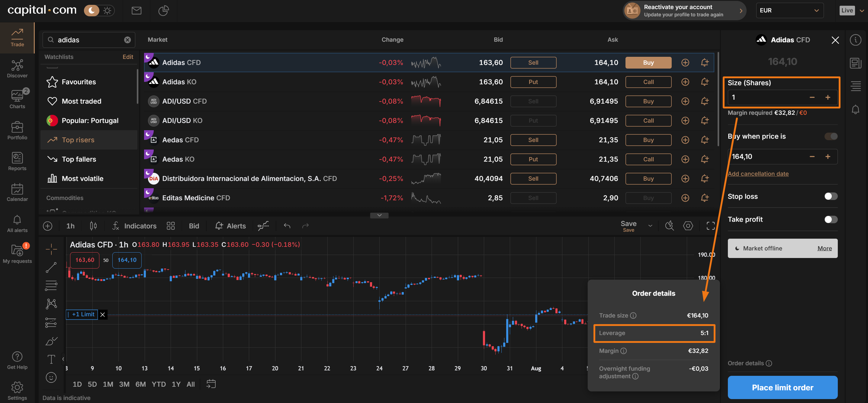The image size is (868, 403).
Task: Enter fullscreen chart mode
Action: [x=710, y=226]
